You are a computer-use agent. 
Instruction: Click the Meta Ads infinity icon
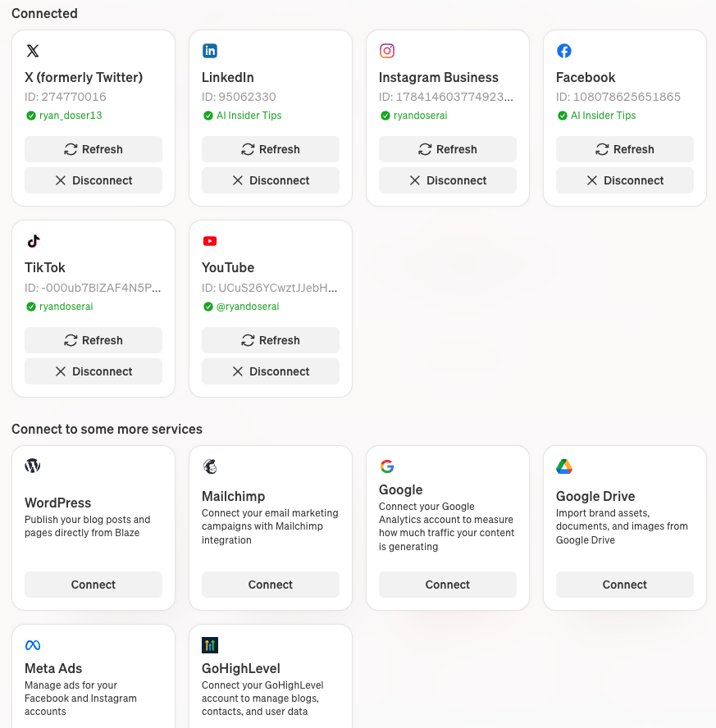tap(33, 644)
